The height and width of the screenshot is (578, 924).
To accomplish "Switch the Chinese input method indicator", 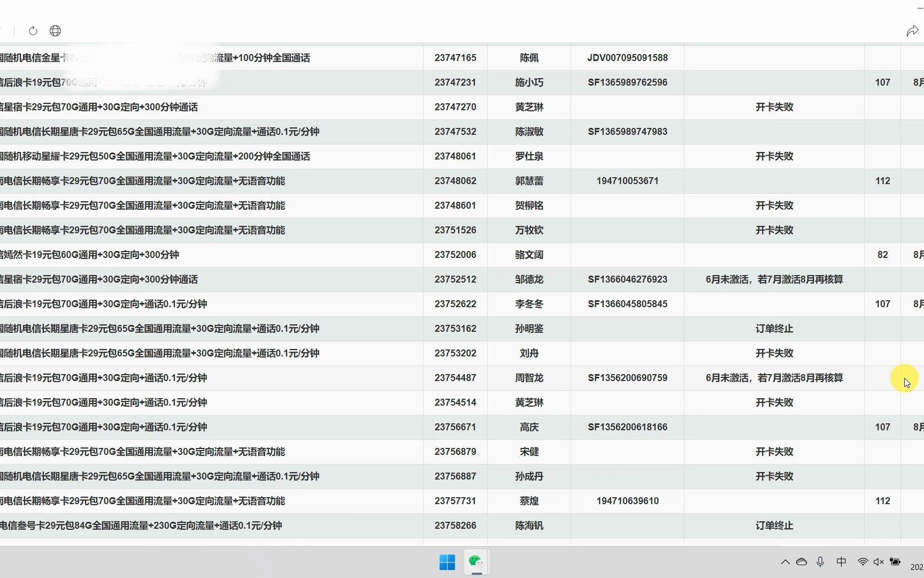I will point(841,562).
